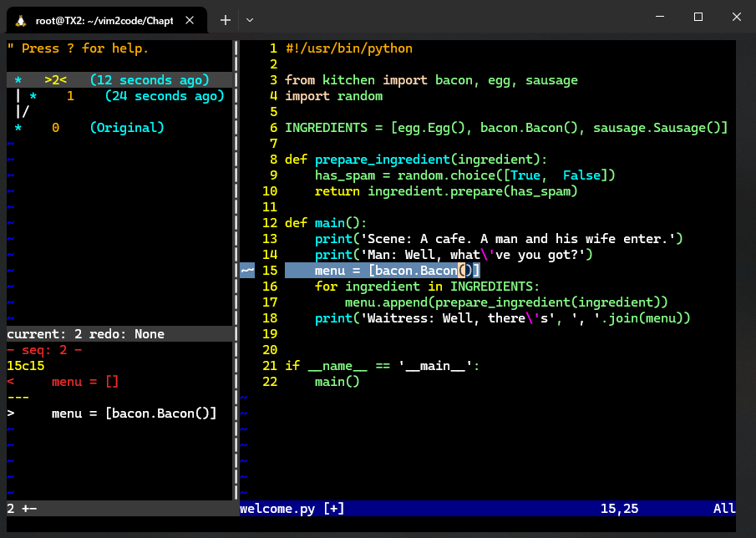
Task: Click the print 'Waitress: Well, there's' line
Action: 502,318
